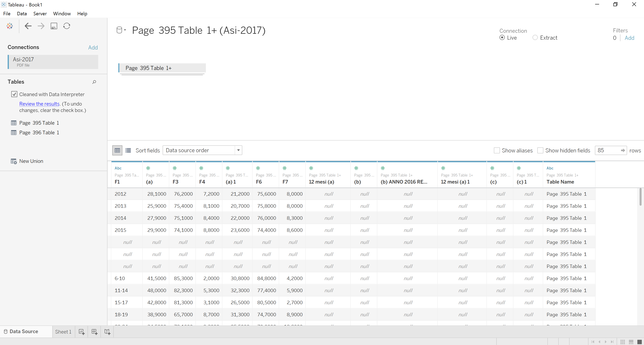Click the new worksheet icon
The width and height of the screenshot is (644, 345).
tap(82, 332)
